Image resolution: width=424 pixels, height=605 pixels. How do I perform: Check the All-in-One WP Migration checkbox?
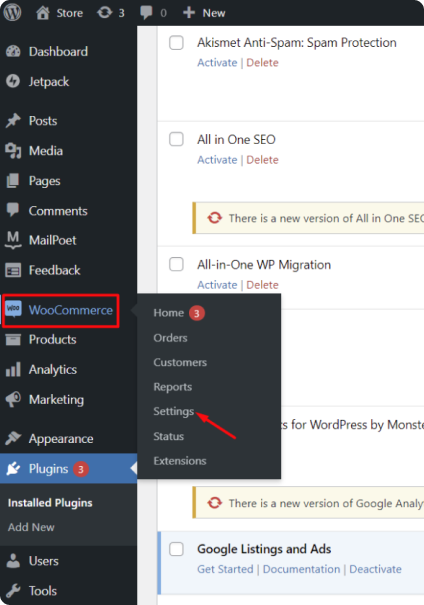176,264
